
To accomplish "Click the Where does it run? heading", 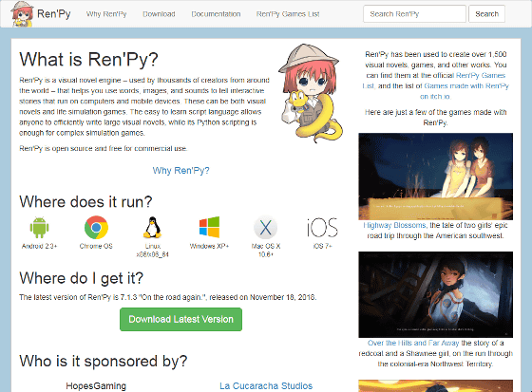I will tap(85, 202).
